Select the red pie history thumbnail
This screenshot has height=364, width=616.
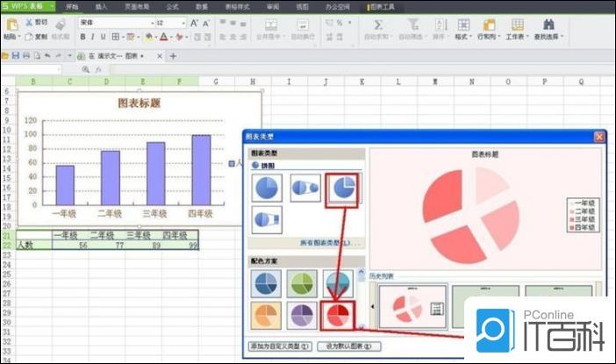(413, 307)
